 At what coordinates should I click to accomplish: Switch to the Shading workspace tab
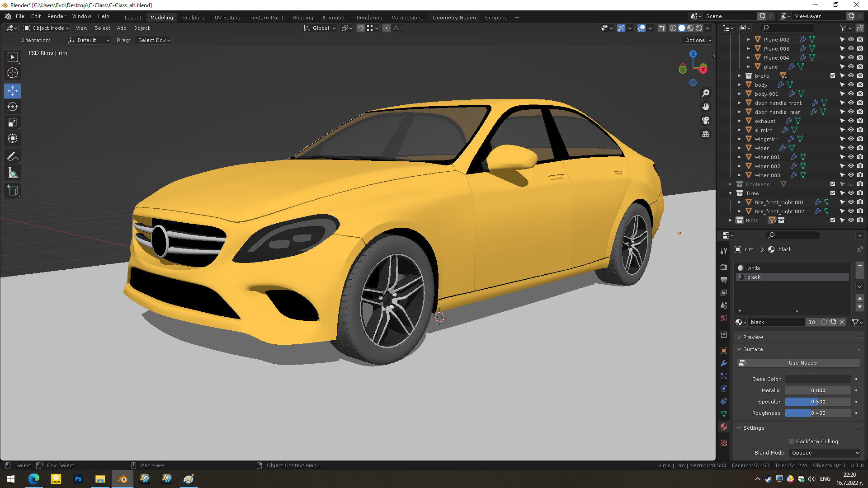click(302, 18)
